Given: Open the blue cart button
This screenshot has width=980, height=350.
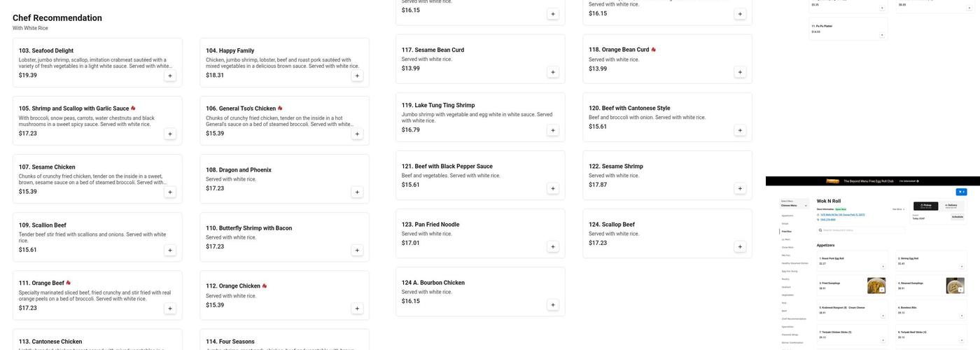Looking at the screenshot, I should point(961,192).
